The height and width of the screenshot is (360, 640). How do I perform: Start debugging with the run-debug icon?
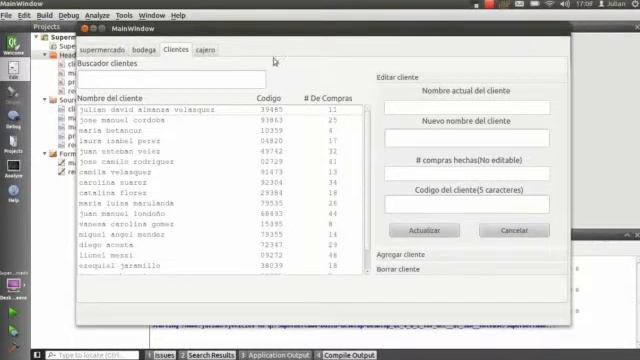13,331
